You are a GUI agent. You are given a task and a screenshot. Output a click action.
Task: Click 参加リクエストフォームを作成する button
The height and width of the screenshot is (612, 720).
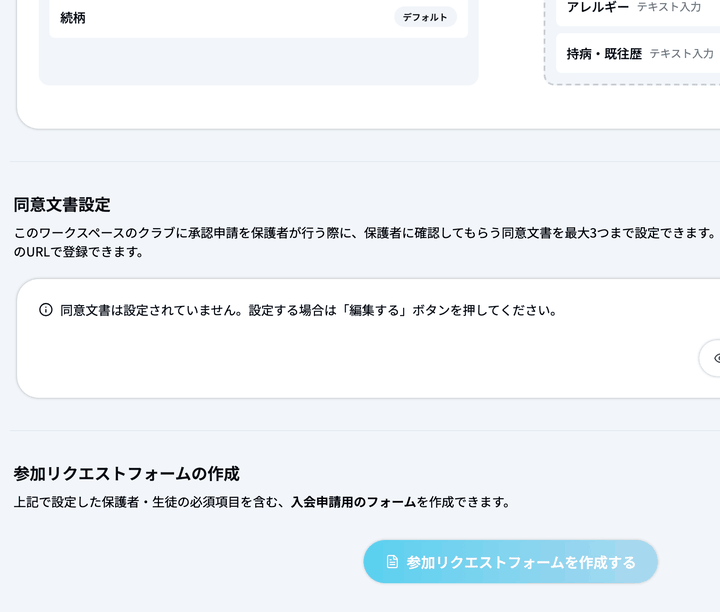pyautogui.click(x=510, y=561)
